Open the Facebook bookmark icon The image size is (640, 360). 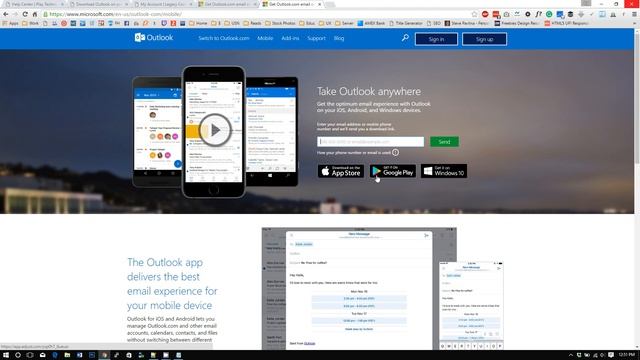click(127, 23)
